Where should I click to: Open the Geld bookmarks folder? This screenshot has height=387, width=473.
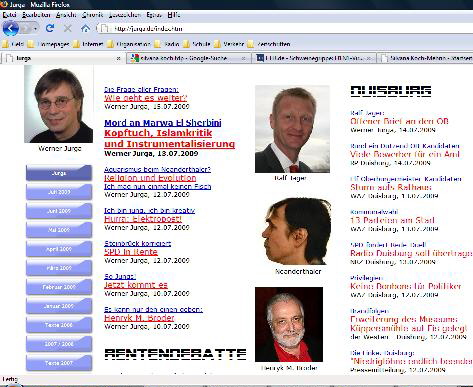(x=13, y=44)
